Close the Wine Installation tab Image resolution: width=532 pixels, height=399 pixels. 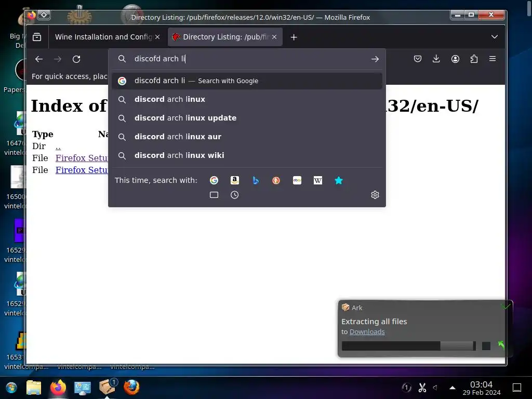(157, 37)
